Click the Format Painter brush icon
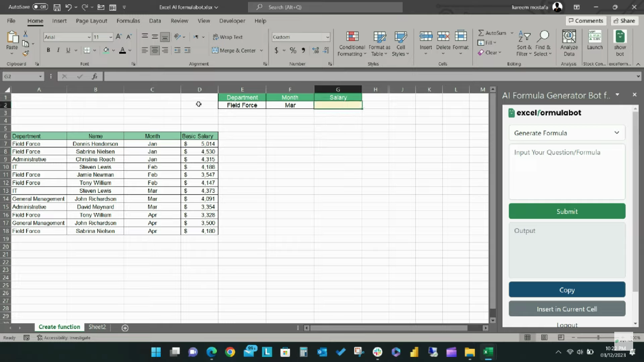The height and width of the screenshot is (362, 644). (25, 53)
